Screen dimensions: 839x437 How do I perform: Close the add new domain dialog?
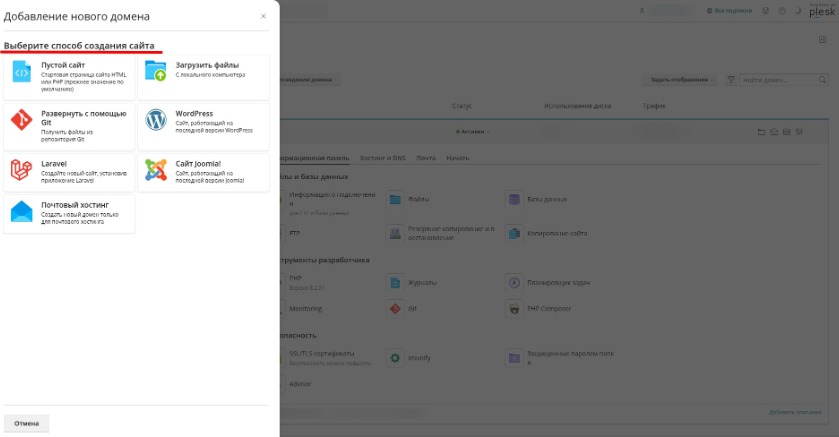pos(263,17)
